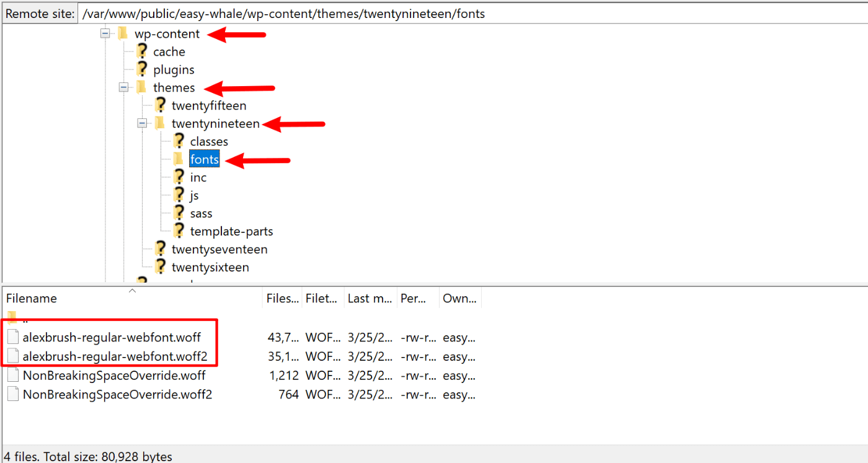Viewport: 868px width, 463px height.
Task: Collapse the wp-content tree node
Action: click(x=105, y=34)
